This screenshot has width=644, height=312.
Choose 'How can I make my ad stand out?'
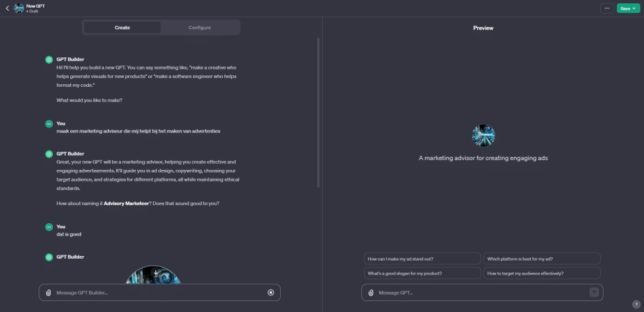coord(422,259)
